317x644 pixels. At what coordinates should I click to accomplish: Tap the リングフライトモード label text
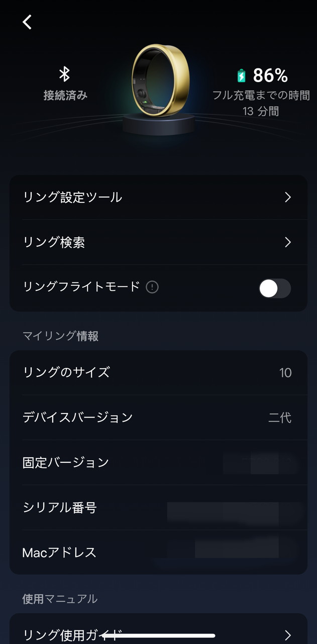(x=81, y=287)
